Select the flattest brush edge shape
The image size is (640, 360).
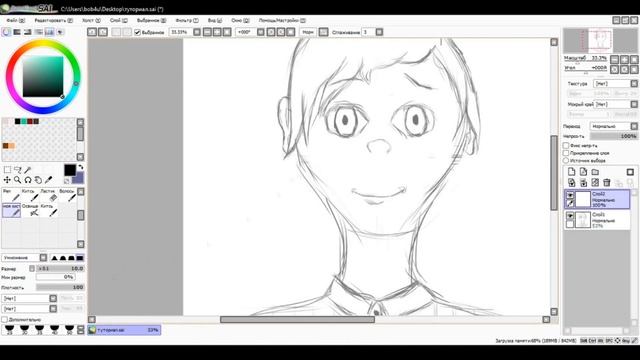[80, 258]
